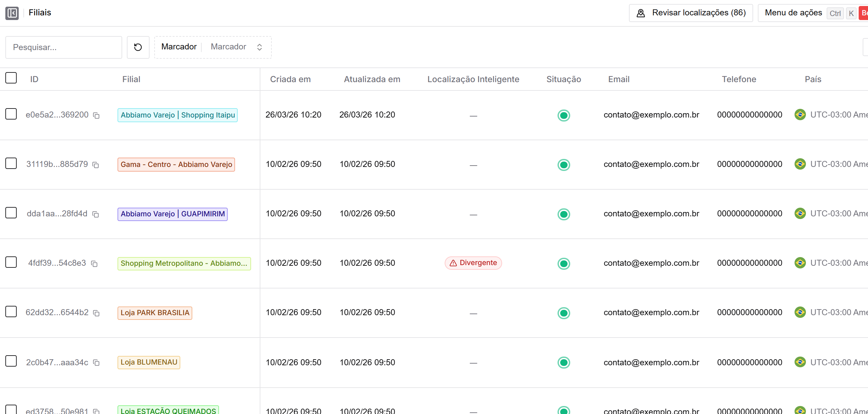Click the Email column header
Image resolution: width=868 pixels, height=414 pixels.
[x=619, y=79]
